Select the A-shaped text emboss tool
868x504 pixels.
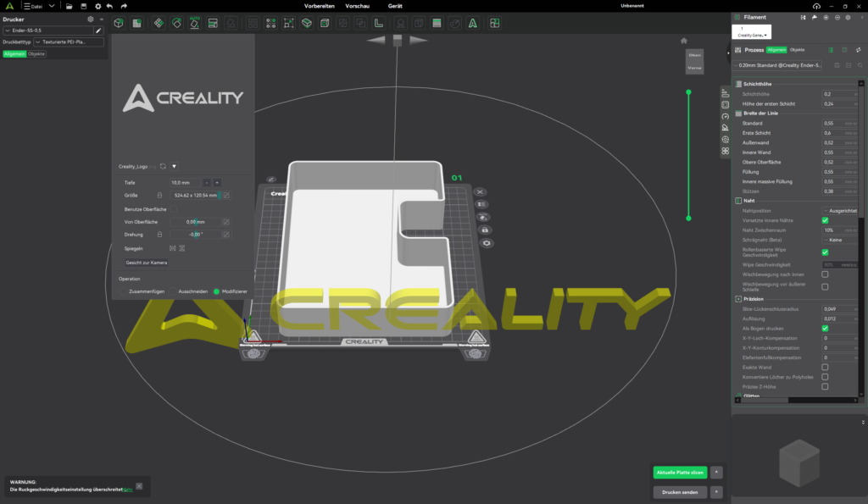click(x=473, y=23)
